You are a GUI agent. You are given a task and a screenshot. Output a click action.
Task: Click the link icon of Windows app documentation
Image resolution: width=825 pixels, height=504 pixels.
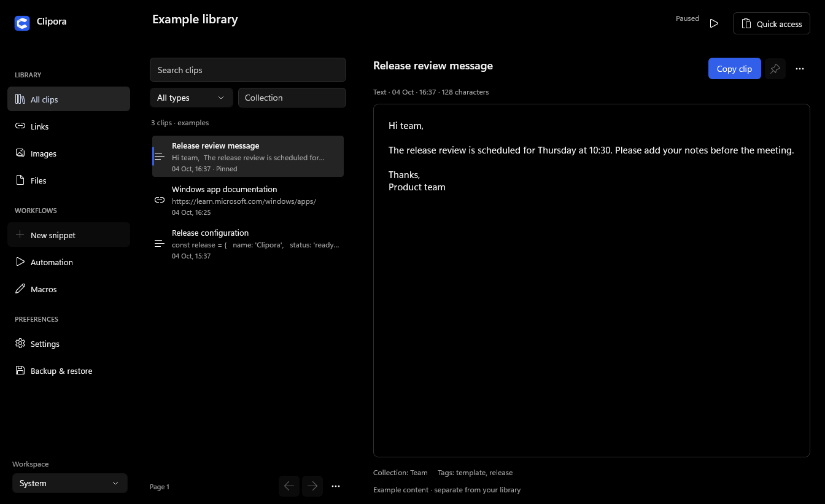160,200
